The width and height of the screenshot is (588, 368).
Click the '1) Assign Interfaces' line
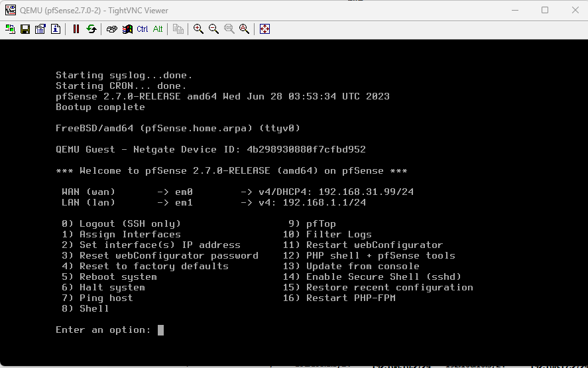click(121, 235)
